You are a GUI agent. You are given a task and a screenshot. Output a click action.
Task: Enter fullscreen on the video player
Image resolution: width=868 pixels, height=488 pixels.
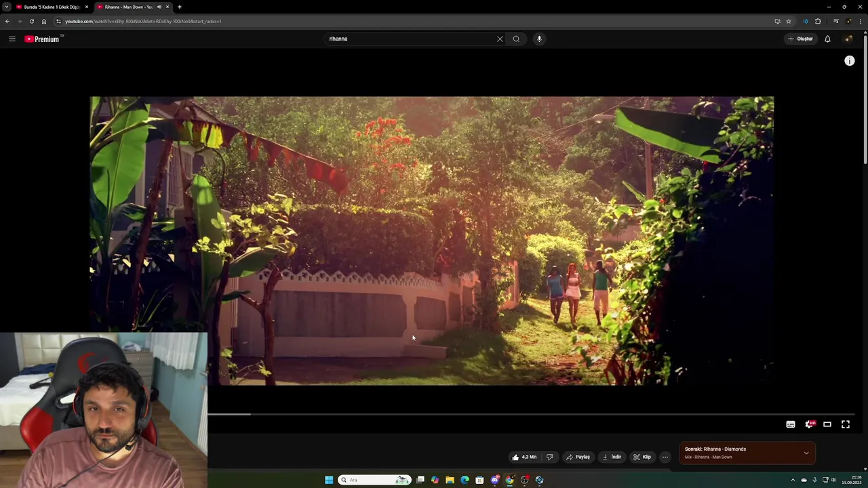[x=846, y=424]
